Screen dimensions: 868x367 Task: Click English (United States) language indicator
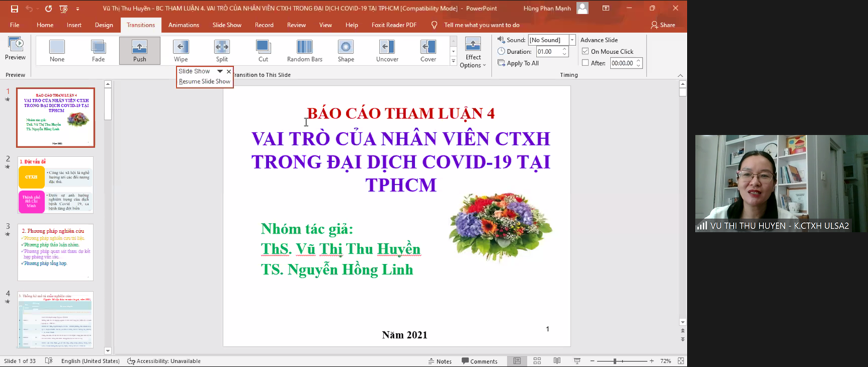tap(90, 361)
